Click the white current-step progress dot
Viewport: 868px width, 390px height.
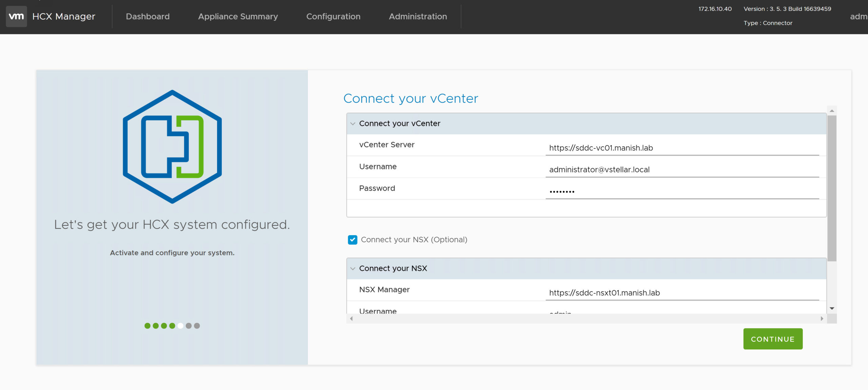180,326
